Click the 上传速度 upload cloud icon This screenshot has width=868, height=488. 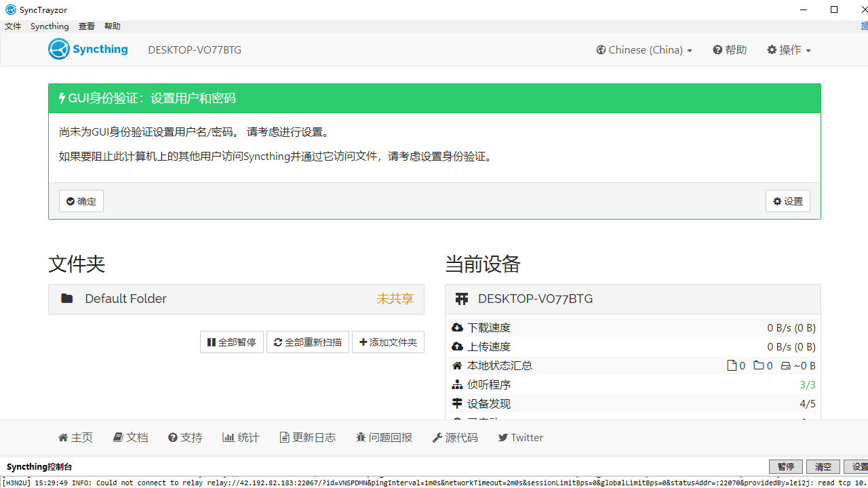click(x=457, y=347)
